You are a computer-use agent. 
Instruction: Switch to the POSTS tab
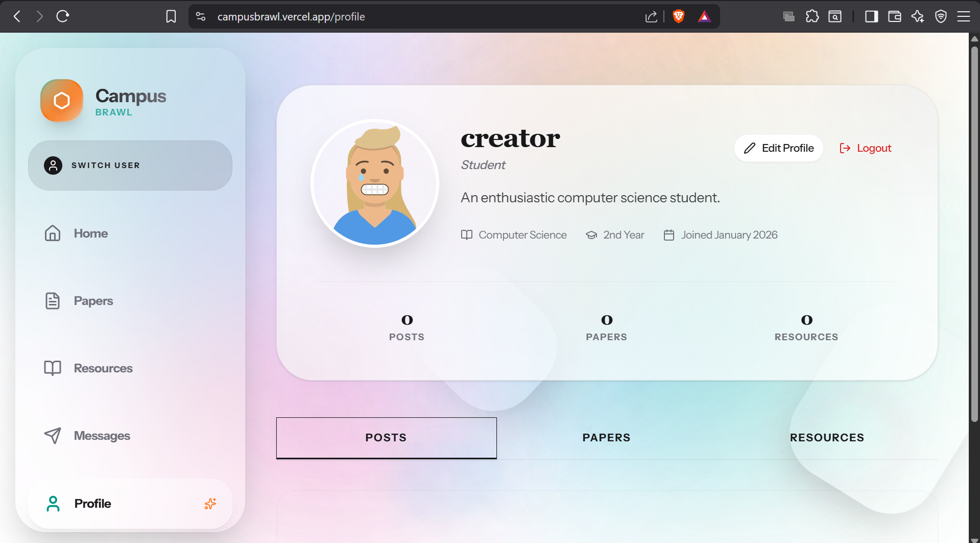pos(387,438)
